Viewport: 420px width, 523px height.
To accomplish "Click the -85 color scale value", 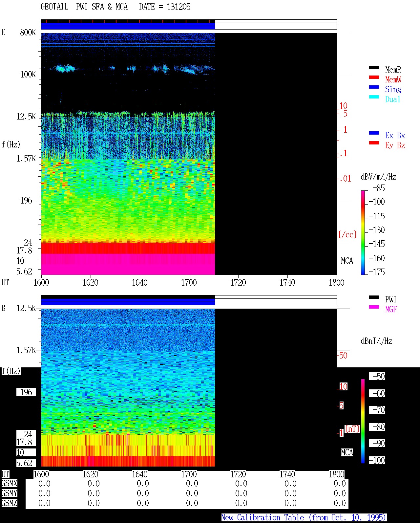I will tap(379, 188).
